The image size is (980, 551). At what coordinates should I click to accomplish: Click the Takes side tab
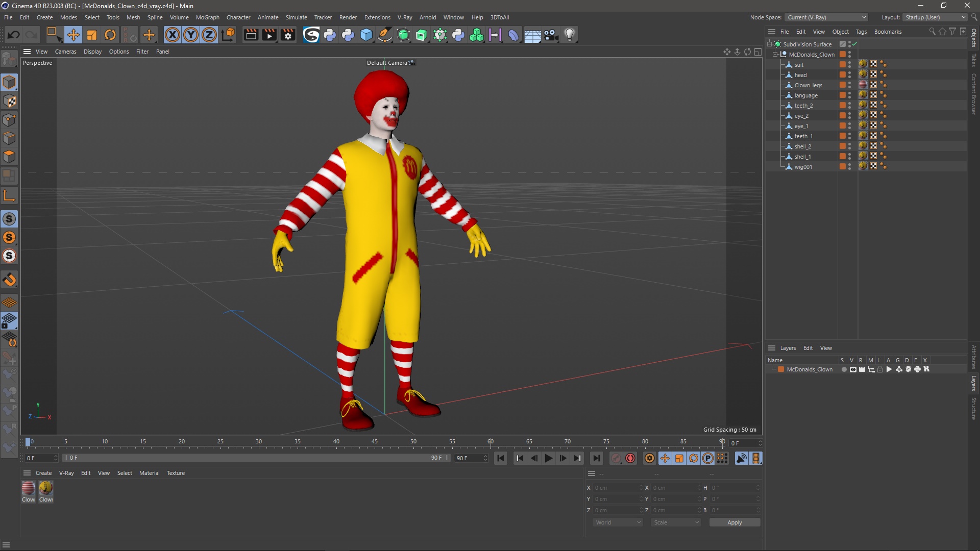(x=974, y=60)
